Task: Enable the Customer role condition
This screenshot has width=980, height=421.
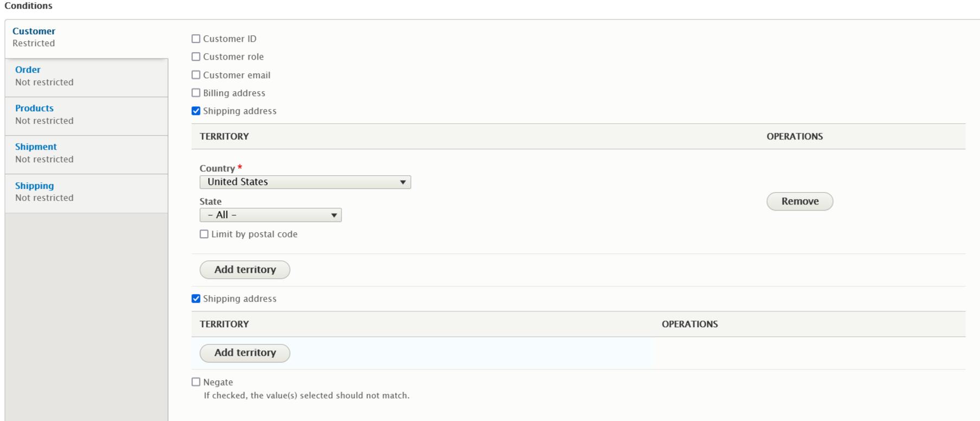Action: (196, 56)
